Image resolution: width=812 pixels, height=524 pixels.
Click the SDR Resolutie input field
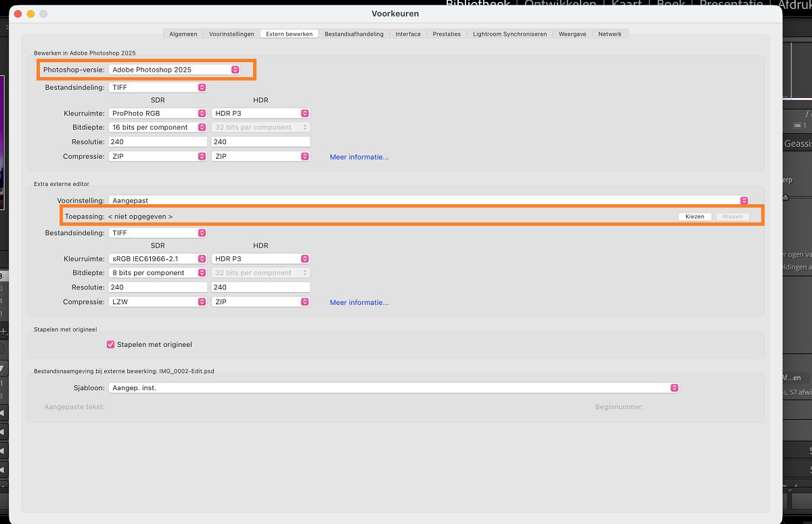(x=158, y=141)
